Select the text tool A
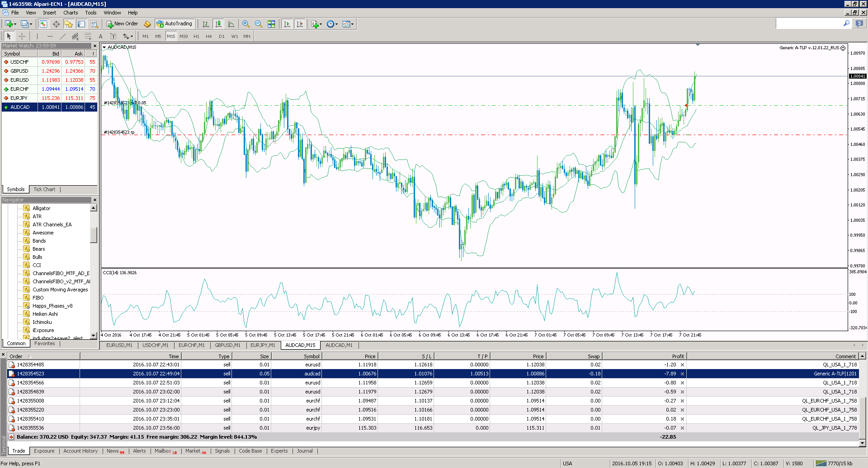This screenshot has width=868, height=468. point(100,36)
